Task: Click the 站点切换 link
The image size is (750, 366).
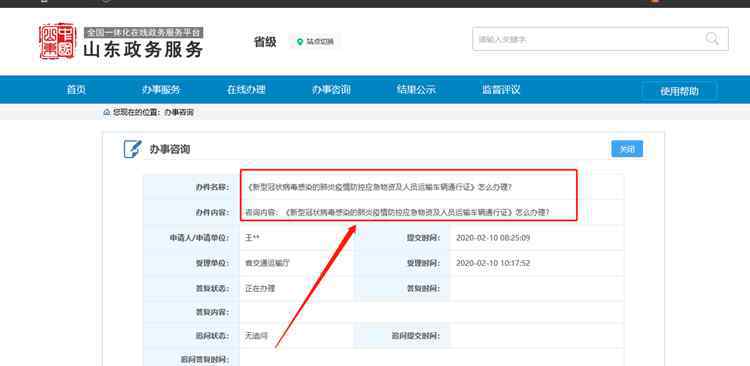Action: [320, 42]
